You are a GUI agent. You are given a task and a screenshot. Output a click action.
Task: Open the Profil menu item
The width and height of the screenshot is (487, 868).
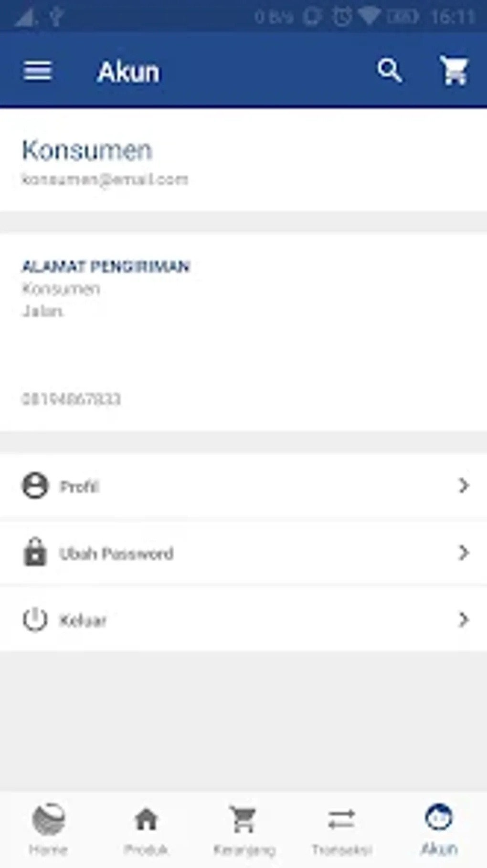pos(80,487)
